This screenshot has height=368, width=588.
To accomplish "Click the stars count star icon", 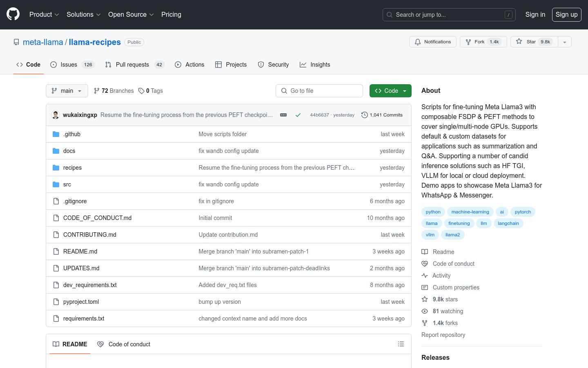I will click(425, 299).
